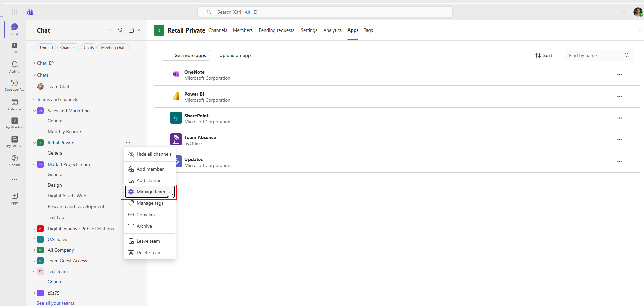Image resolution: width=644 pixels, height=306 pixels.
Task: Click the search icon in the Chat panel
Action: click(121, 30)
